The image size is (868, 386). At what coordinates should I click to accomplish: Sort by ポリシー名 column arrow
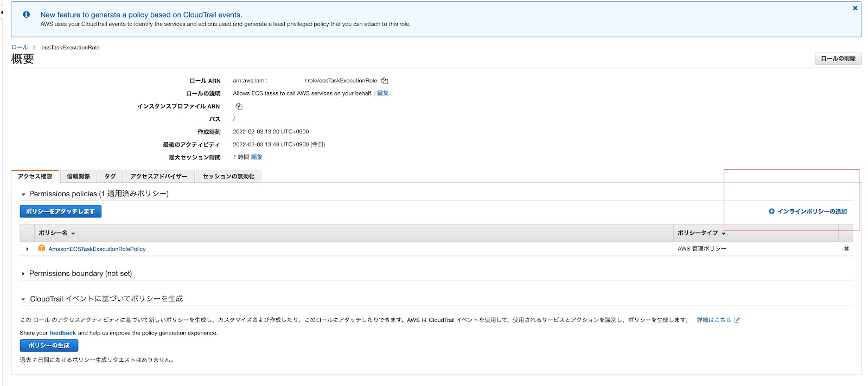(x=73, y=234)
